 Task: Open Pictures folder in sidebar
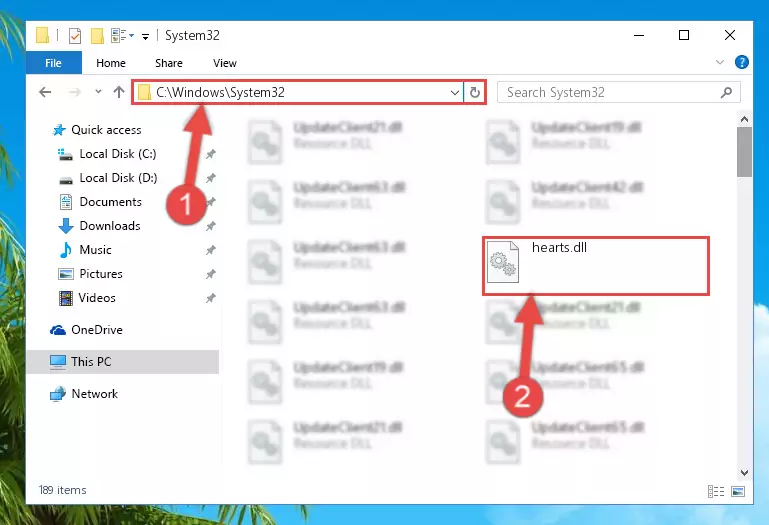tap(101, 274)
